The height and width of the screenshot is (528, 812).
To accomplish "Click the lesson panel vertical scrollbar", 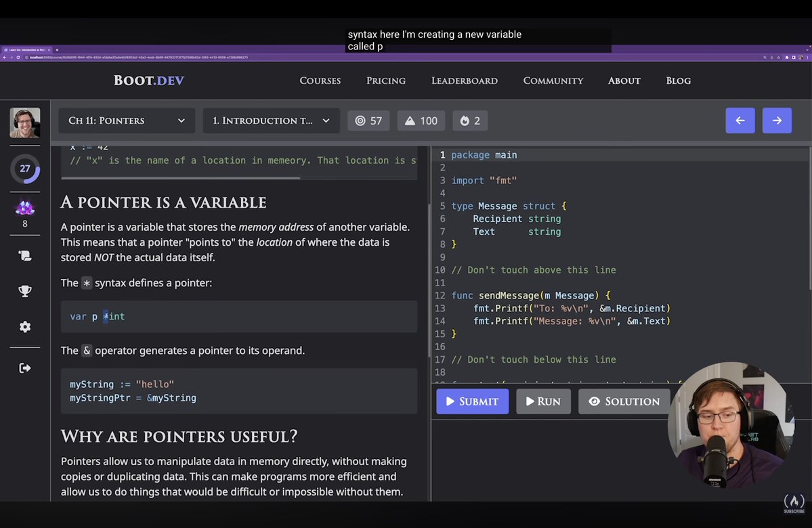I will pyautogui.click(x=429, y=280).
